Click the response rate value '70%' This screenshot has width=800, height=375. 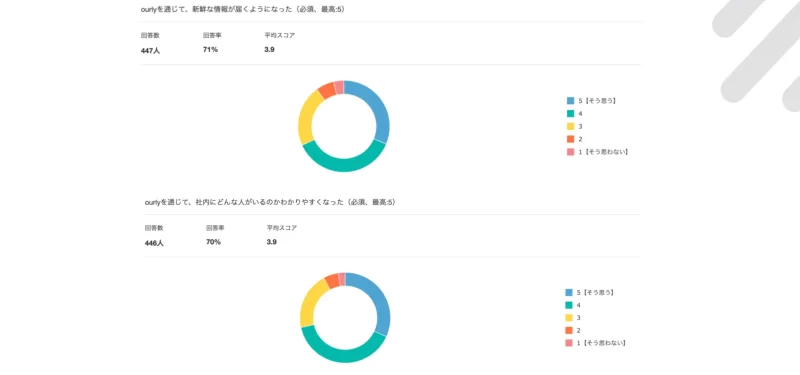click(213, 242)
